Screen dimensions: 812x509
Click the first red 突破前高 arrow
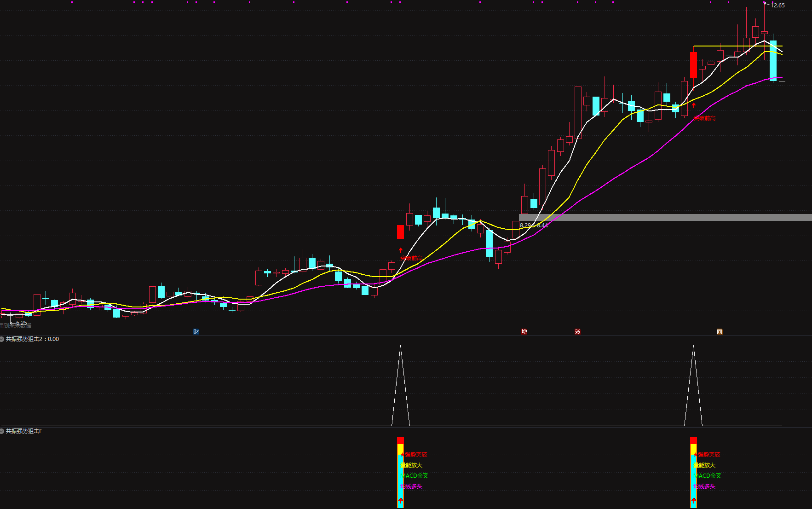pos(401,250)
